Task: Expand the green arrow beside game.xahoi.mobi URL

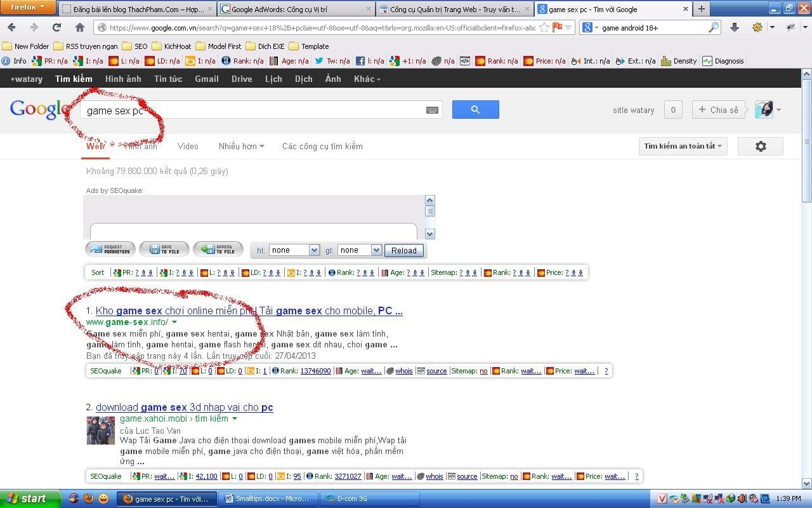Action: point(235,419)
